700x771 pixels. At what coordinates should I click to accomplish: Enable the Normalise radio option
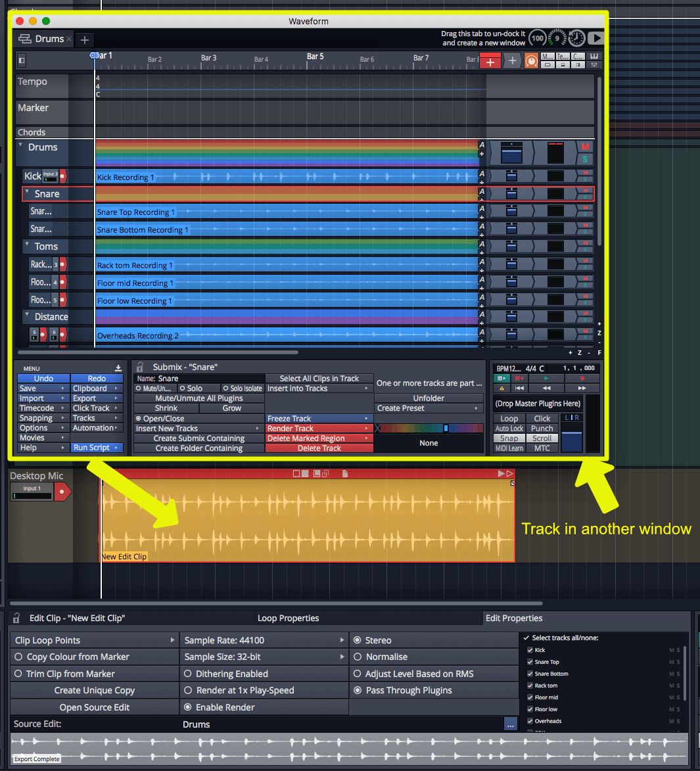(358, 657)
